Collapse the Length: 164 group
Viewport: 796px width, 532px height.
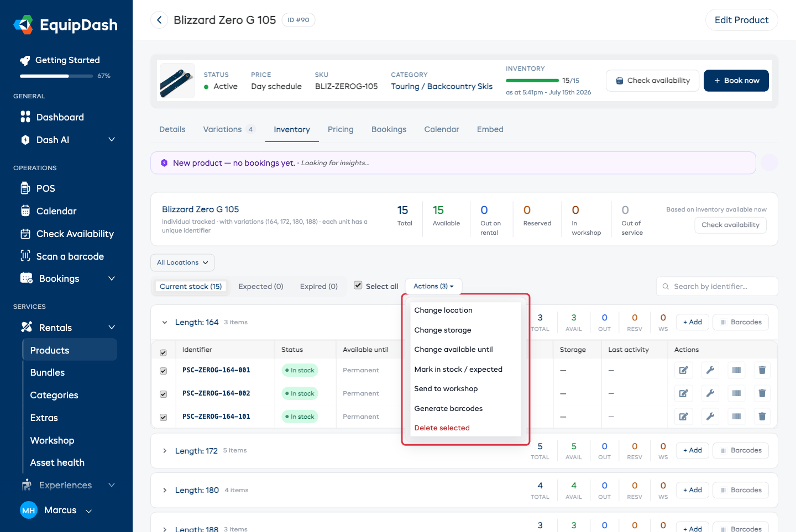click(165, 322)
